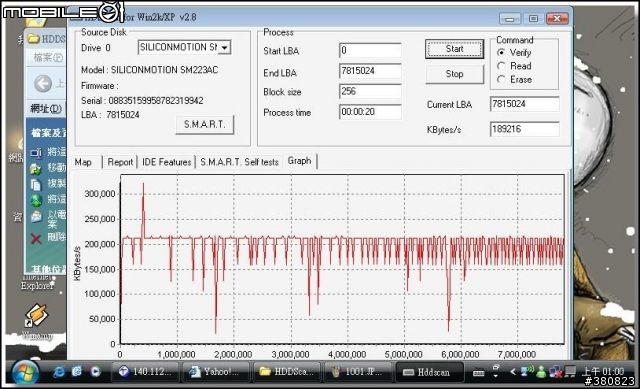Click the copy file task icon
640x389 pixels.
tap(36, 184)
